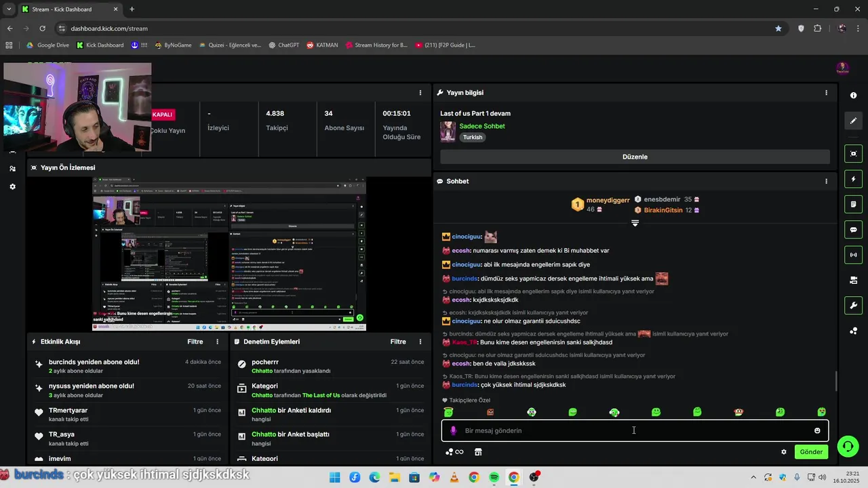Click the purple microphone icon in message box
The width and height of the screenshot is (868, 488).
454,430
